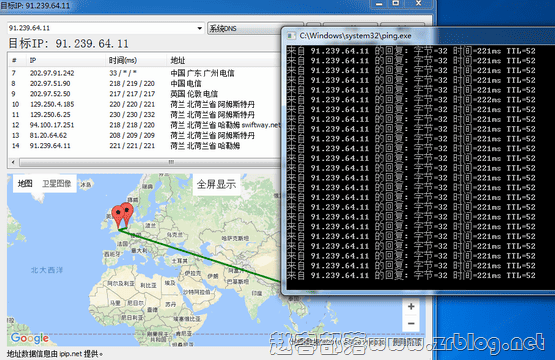
Task: Click the horizontal scrollbar thumb under table
Action: (150, 162)
